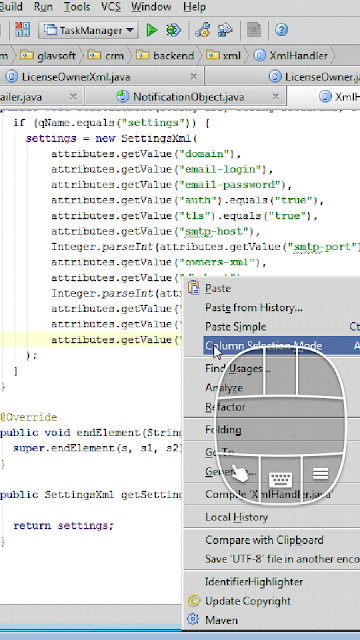Click Compare with Clipboard entry

pos(264,540)
